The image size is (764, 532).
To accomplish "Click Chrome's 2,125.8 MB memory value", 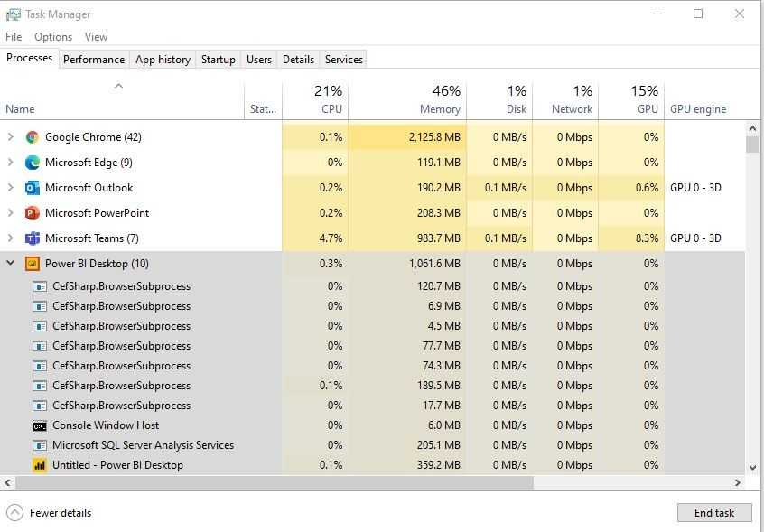I will click(x=434, y=137).
